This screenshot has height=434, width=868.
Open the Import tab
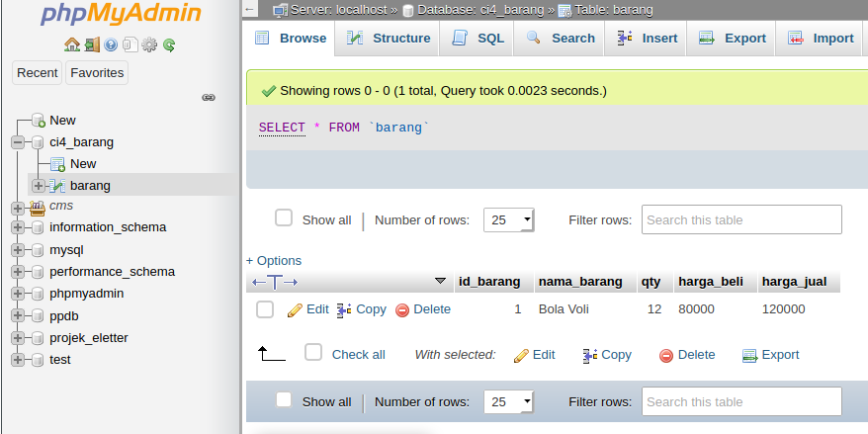820,39
